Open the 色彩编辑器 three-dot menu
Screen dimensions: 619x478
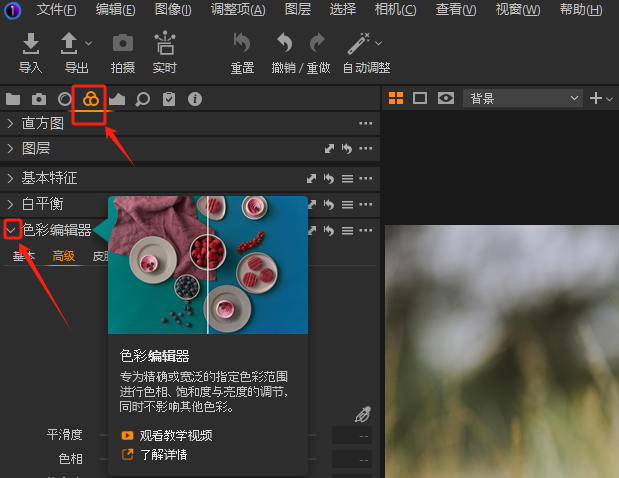point(366,230)
